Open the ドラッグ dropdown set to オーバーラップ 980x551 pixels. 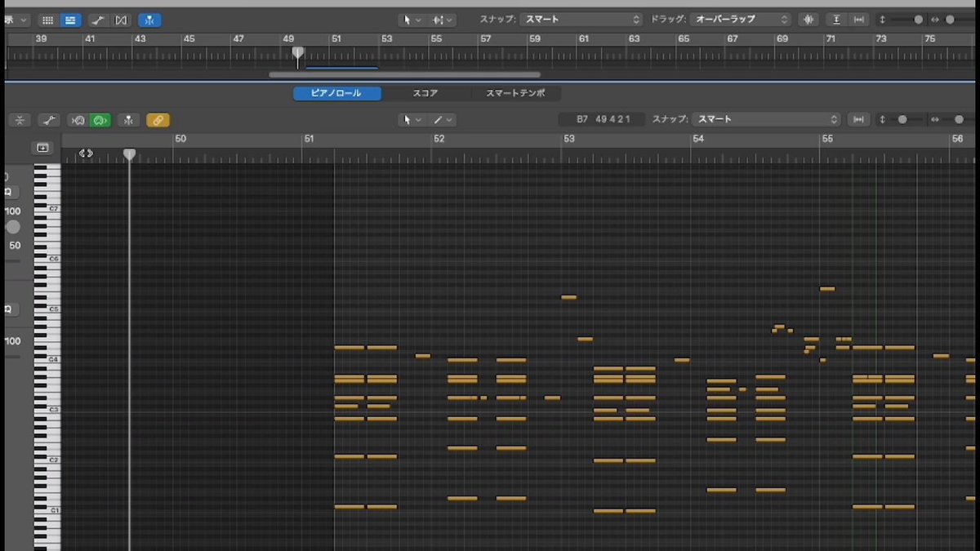pyautogui.click(x=740, y=20)
